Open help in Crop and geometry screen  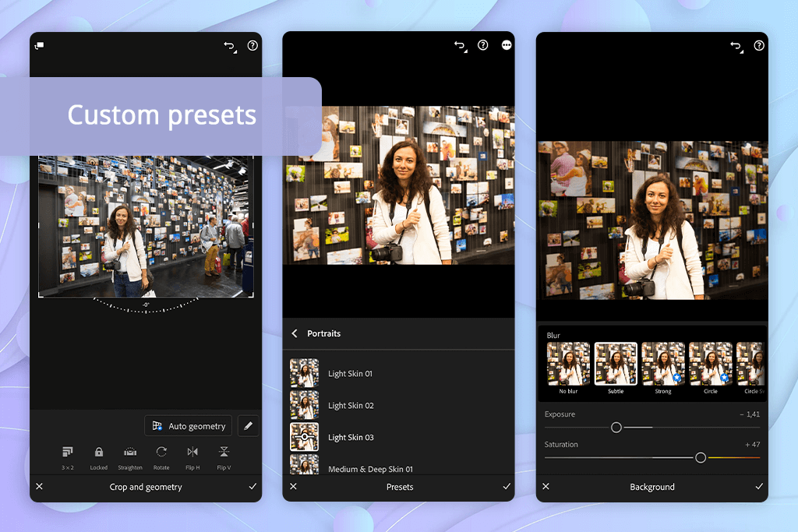[252, 45]
